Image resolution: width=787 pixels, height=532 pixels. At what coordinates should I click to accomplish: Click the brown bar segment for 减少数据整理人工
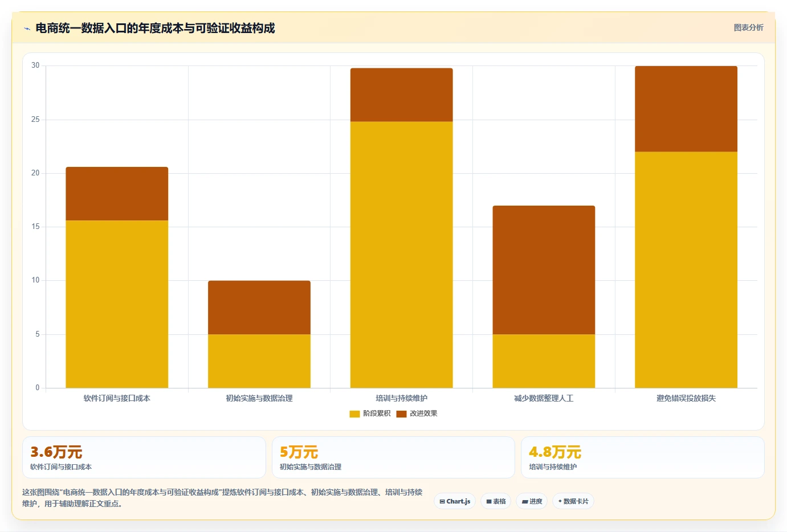coord(544,270)
